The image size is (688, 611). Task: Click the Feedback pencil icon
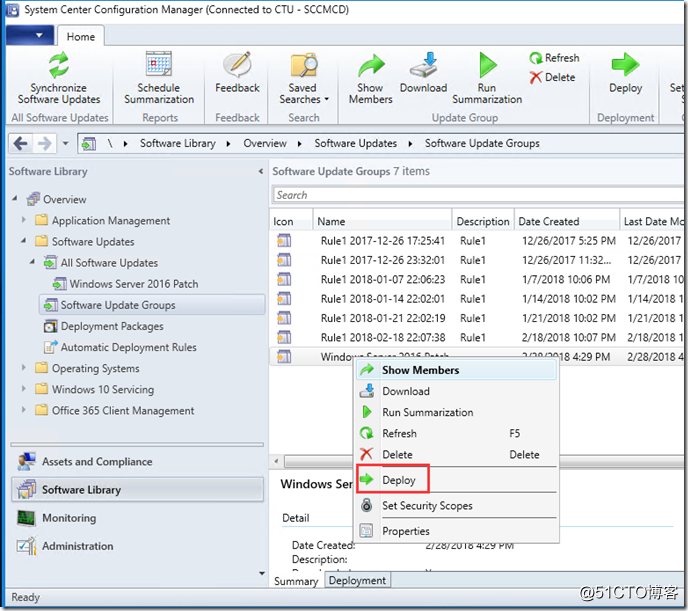point(237,64)
